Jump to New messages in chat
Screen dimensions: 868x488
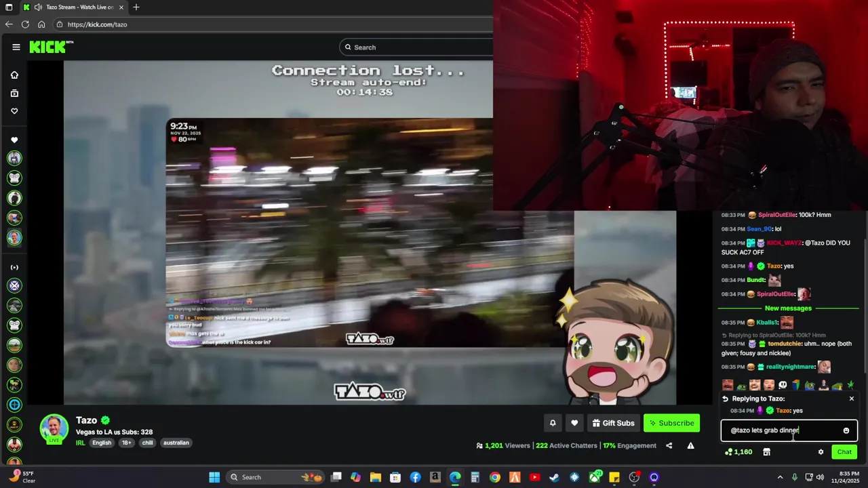pyautogui.click(x=788, y=308)
